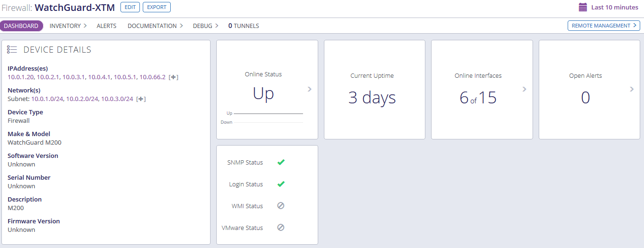Viewport: 644px width, 248px height.
Task: Click the Login Status green checkmark
Action: point(281,184)
